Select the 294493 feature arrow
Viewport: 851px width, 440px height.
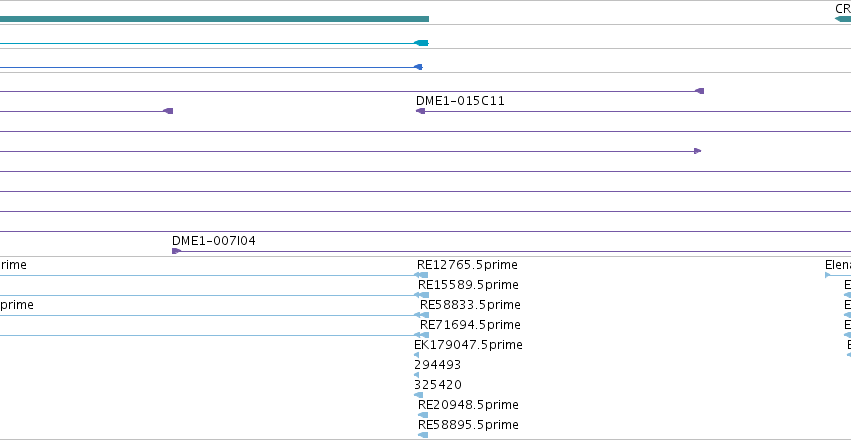point(416,375)
